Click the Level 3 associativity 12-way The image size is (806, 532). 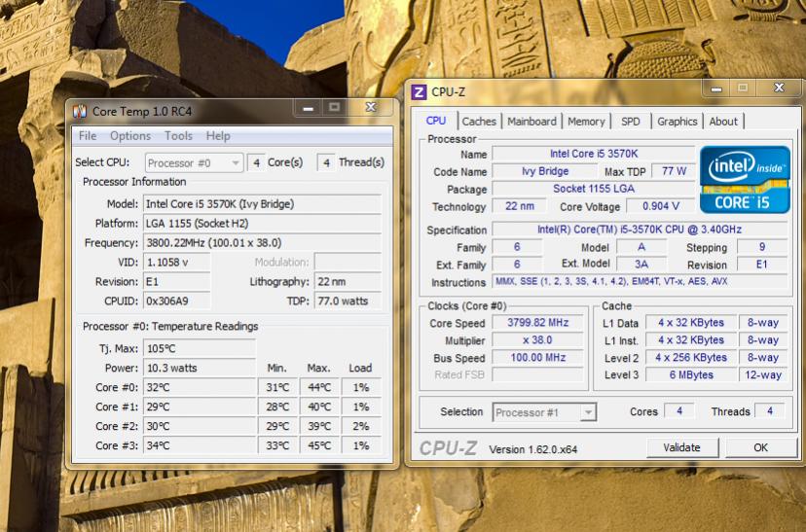(763, 374)
